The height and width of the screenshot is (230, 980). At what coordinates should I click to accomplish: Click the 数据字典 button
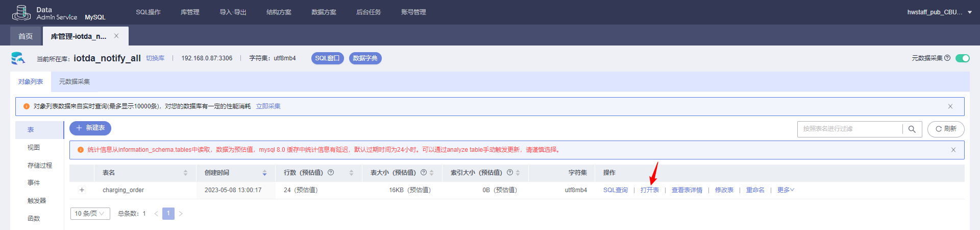[365, 58]
